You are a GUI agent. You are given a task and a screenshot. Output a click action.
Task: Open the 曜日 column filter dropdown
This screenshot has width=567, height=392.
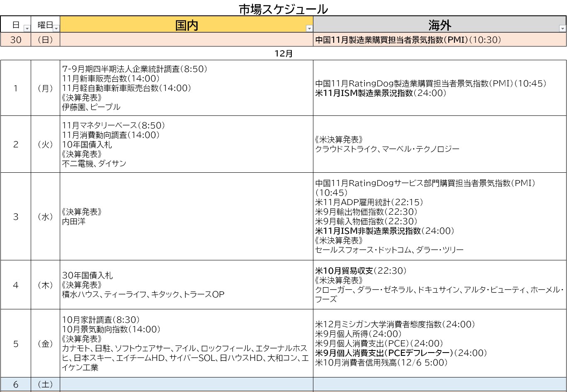point(56,29)
